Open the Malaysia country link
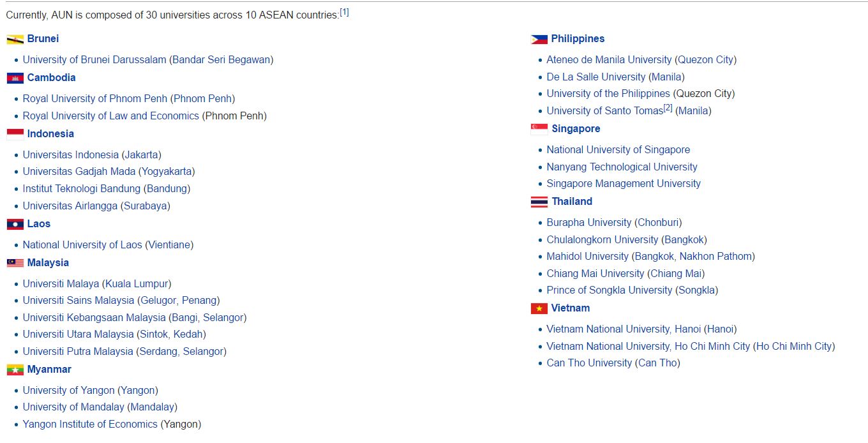 [x=48, y=262]
